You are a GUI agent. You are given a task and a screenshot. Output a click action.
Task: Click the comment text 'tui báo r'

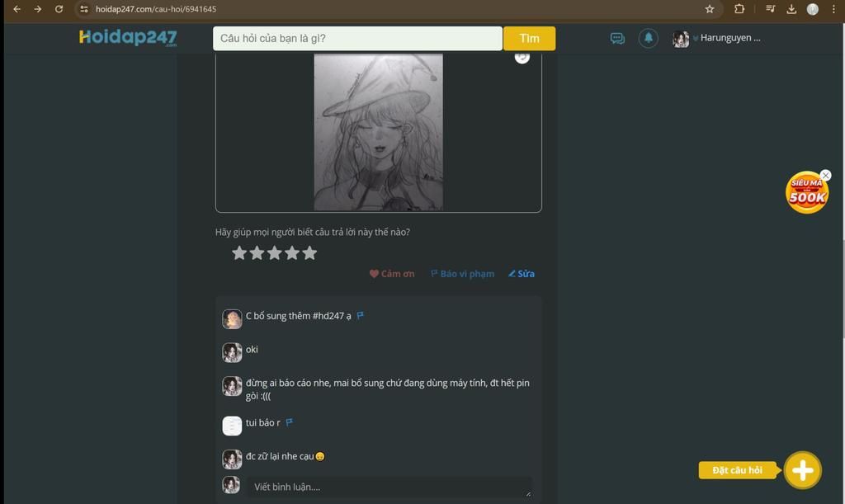coord(263,422)
